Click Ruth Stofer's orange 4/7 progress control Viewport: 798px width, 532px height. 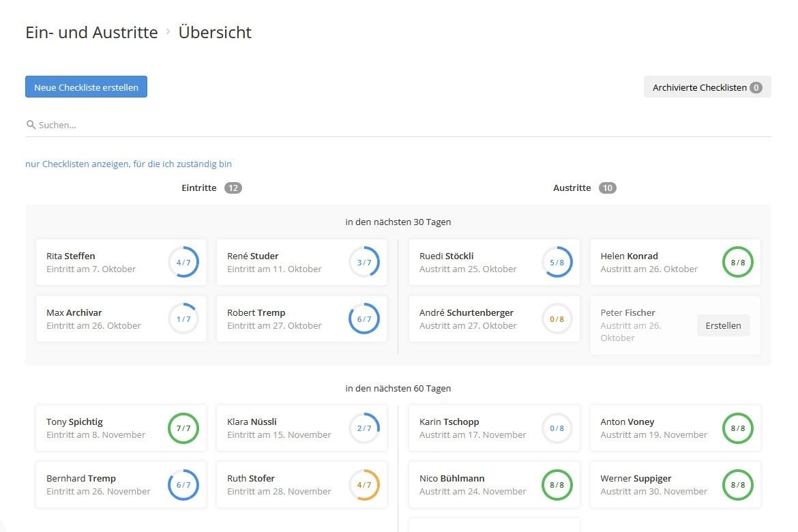pos(364,484)
